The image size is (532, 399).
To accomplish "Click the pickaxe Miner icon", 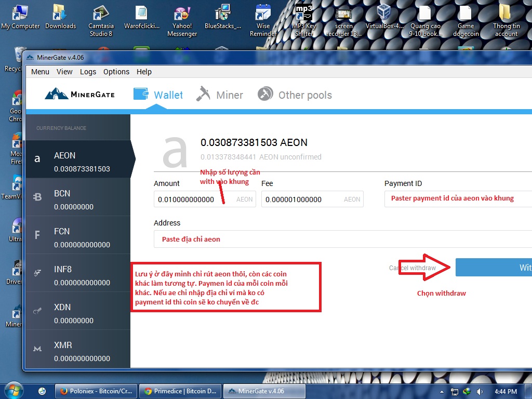I will point(203,94).
